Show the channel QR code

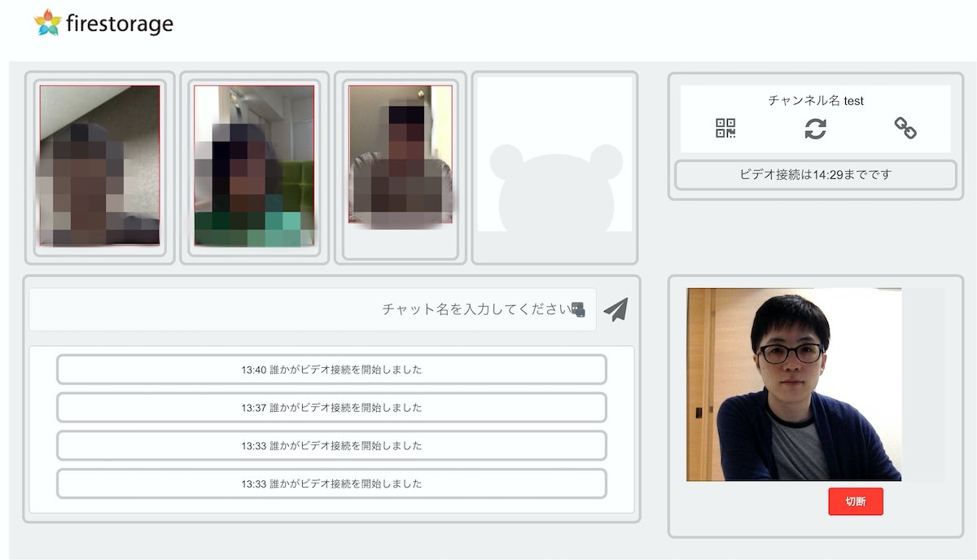point(725,128)
